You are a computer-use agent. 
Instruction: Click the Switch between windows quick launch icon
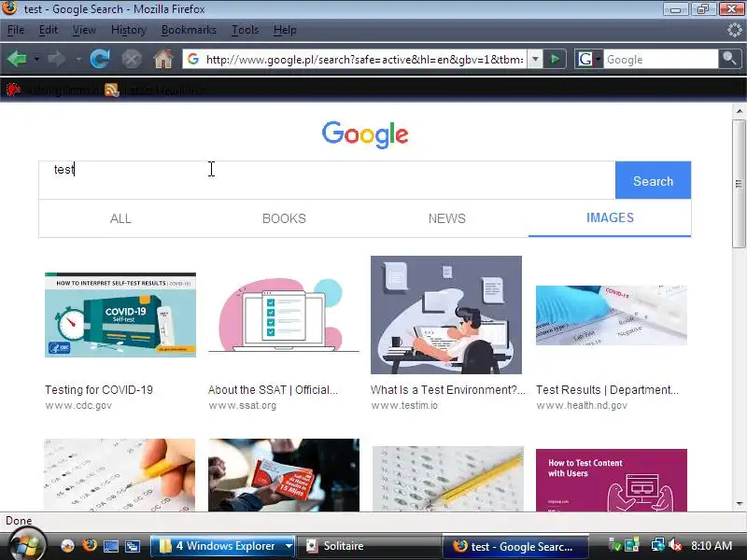pyautogui.click(x=133, y=546)
